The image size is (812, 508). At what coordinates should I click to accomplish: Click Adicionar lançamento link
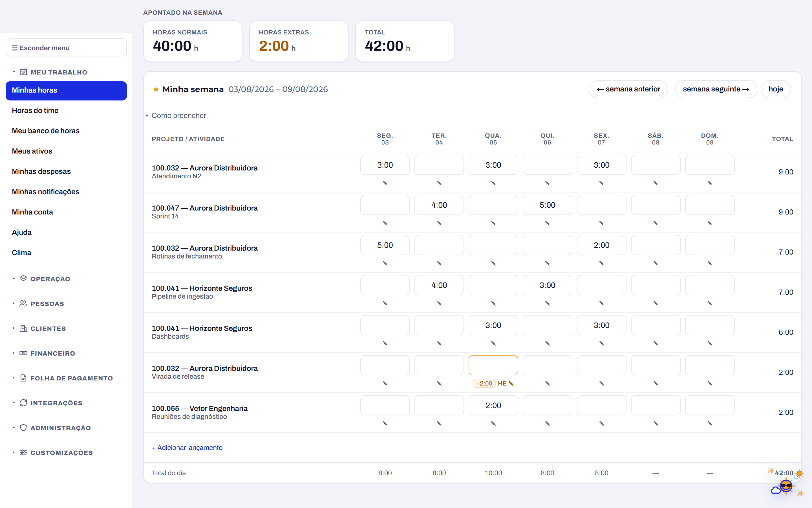(x=187, y=448)
